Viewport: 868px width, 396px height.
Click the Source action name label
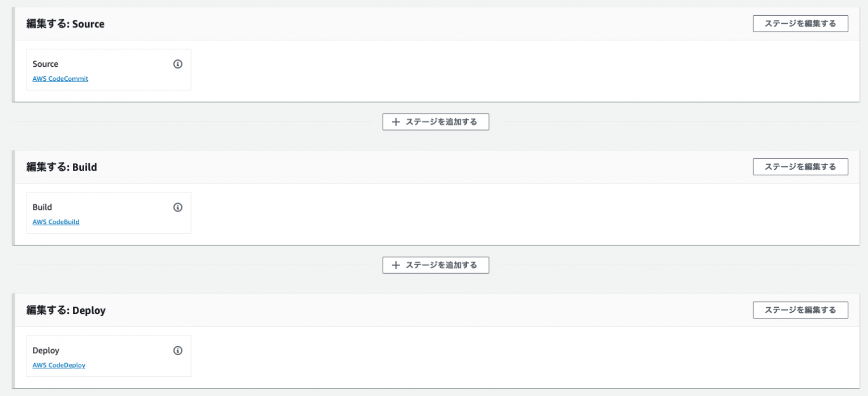tap(45, 64)
